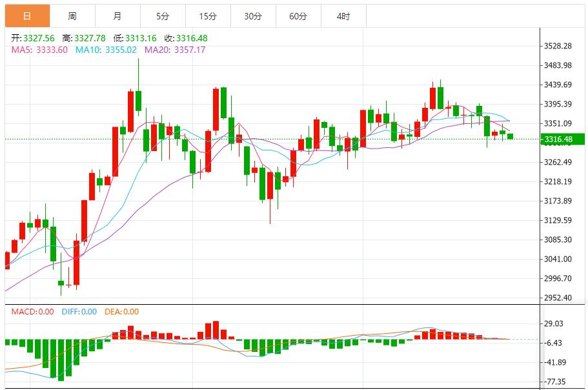Click the 3129.59 price axis label

[x=558, y=220]
